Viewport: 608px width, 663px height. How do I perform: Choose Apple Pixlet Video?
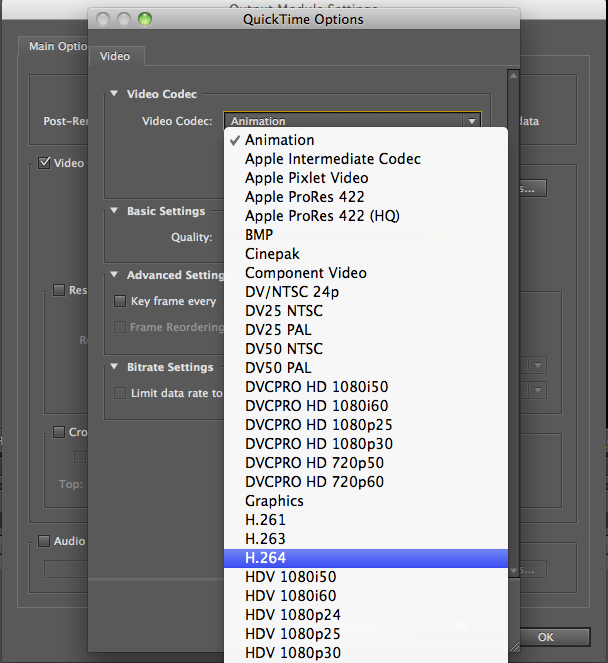(366, 178)
